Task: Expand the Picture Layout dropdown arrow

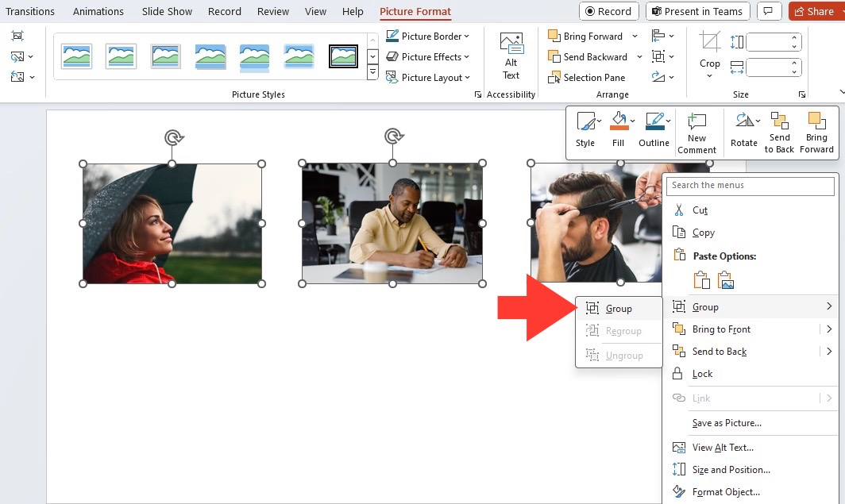Action: click(x=467, y=78)
